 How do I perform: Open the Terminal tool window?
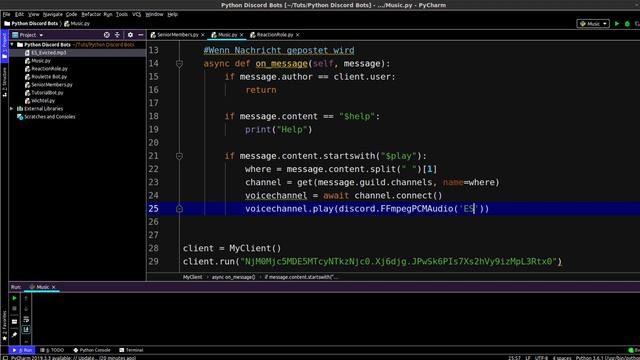pyautogui.click(x=131, y=350)
